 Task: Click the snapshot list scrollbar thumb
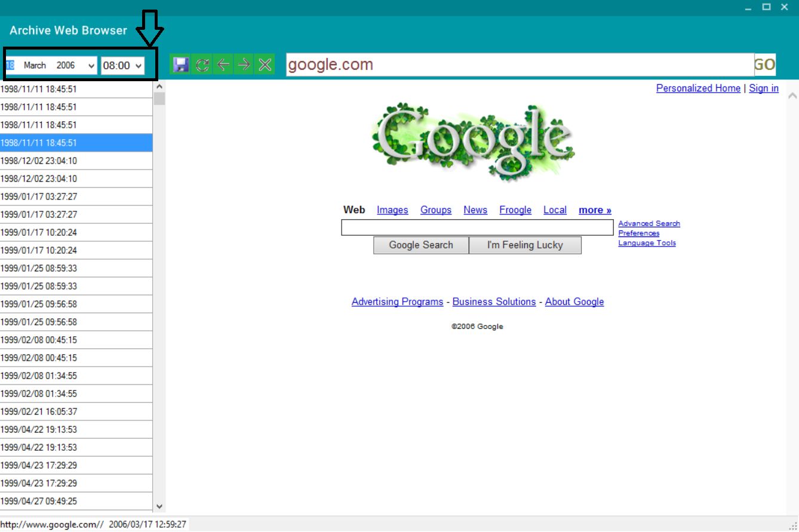159,99
